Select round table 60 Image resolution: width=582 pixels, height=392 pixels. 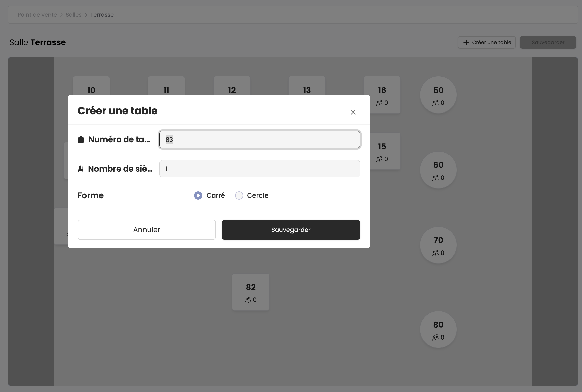[x=438, y=170]
